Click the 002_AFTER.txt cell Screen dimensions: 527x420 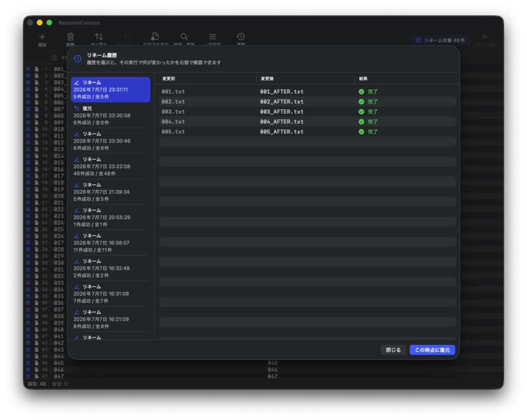point(282,101)
